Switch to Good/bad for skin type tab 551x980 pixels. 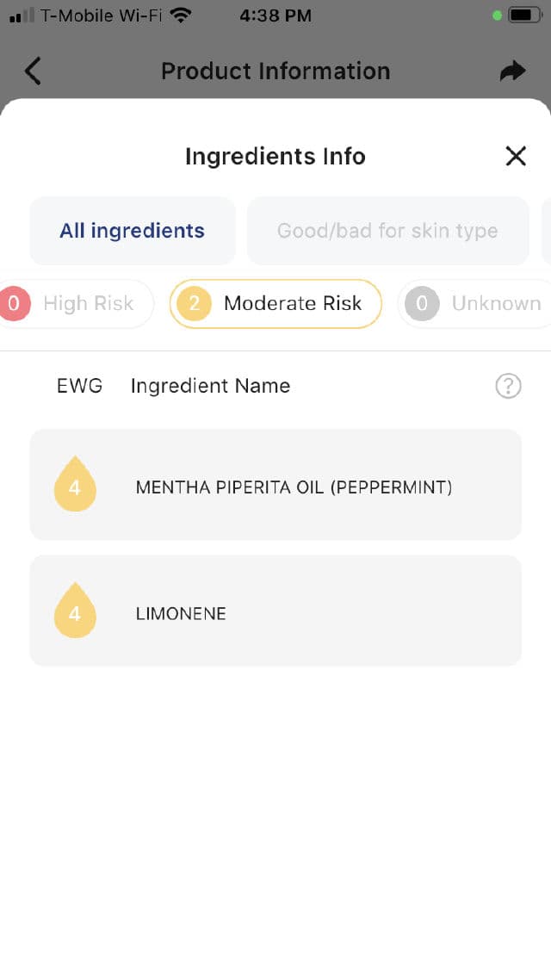coord(387,231)
